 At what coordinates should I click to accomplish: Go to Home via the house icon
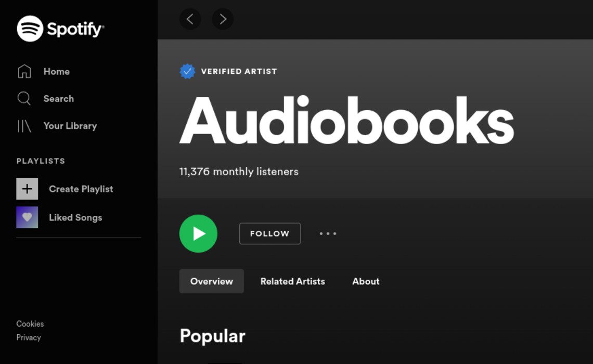coord(24,71)
